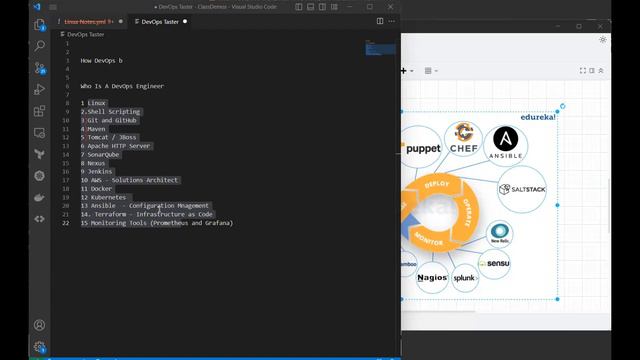Open the VS Code hamburger application menu
Image resolution: width=640 pixels, height=360 pixels.
click(x=53, y=7)
